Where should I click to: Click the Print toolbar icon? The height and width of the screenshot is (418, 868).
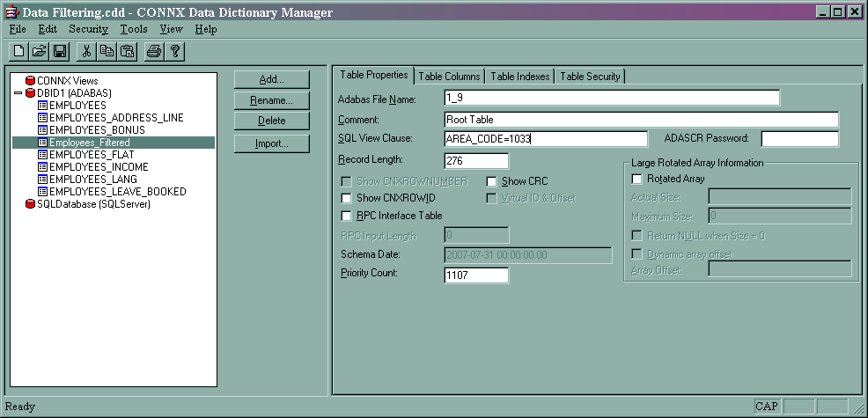point(154,52)
